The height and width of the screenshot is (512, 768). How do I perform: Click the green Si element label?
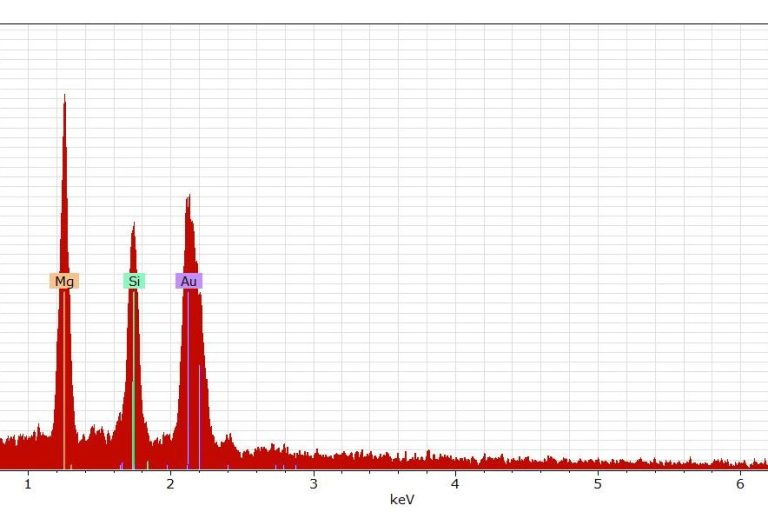coord(133,282)
